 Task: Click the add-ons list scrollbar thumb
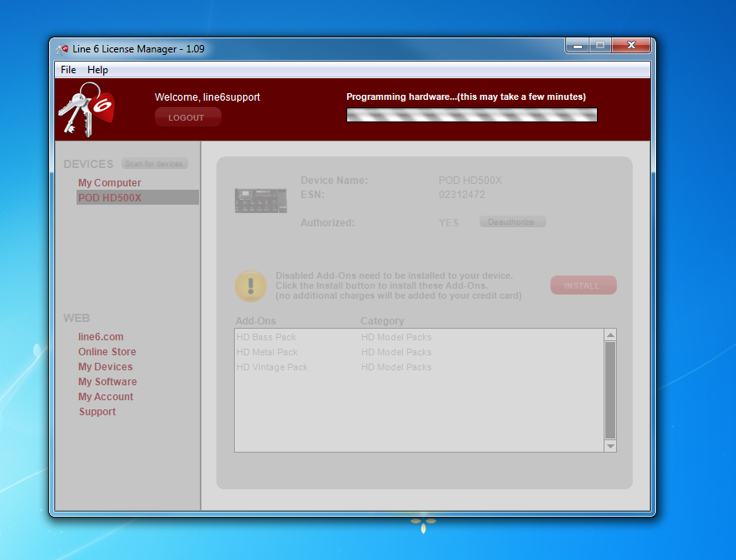tap(610, 390)
